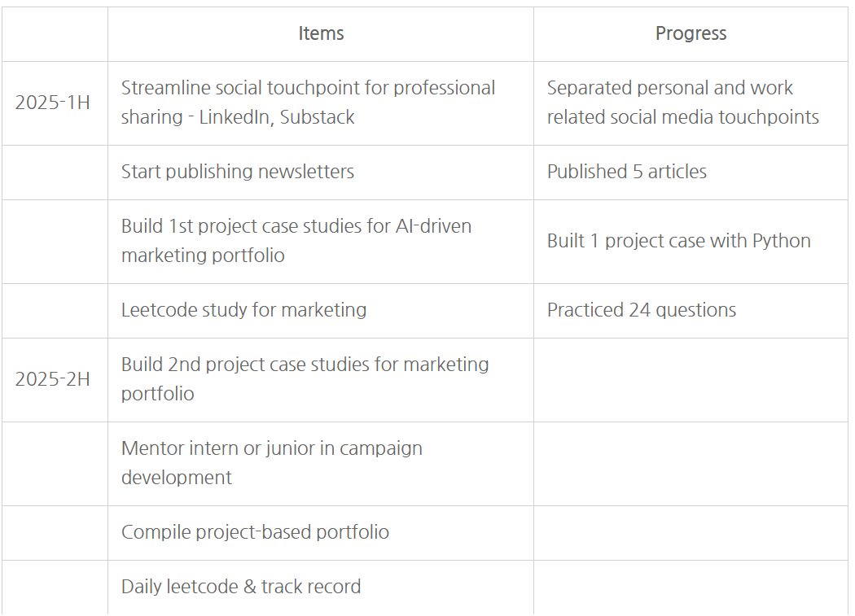Click Built 1 project case with Python
The height and width of the screenshot is (616, 855).
pyautogui.click(x=679, y=241)
